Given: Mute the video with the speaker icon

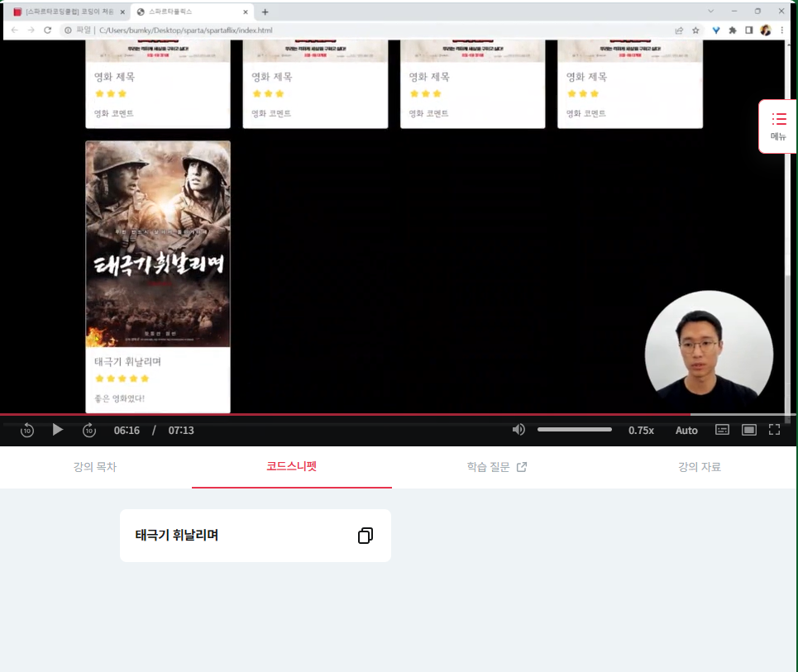Looking at the screenshot, I should (x=518, y=430).
